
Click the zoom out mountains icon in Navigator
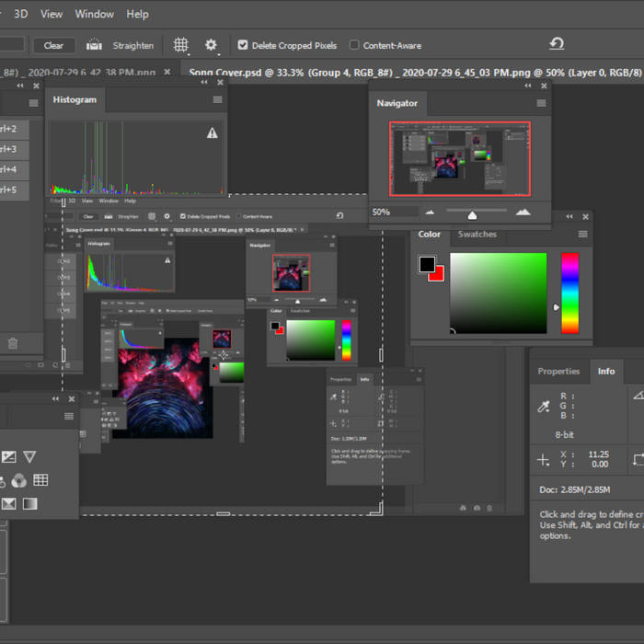tap(429, 212)
